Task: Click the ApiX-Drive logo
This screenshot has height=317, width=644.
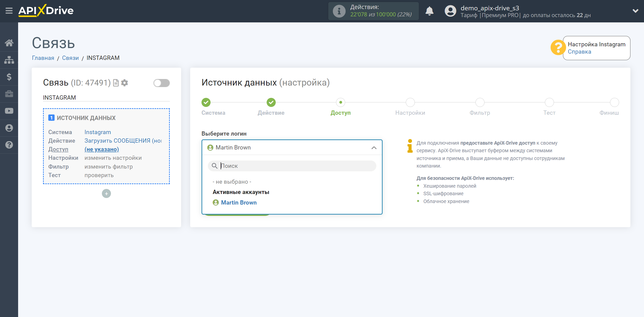Action: [x=46, y=11]
